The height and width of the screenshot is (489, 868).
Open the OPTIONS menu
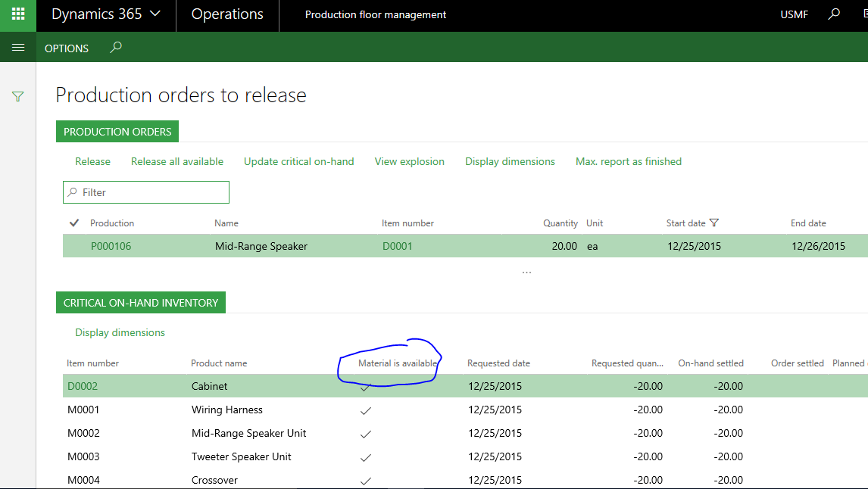click(x=66, y=48)
